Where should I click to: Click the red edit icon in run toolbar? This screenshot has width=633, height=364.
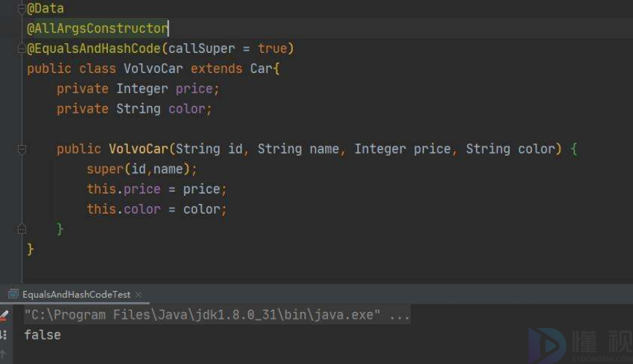coord(4,315)
